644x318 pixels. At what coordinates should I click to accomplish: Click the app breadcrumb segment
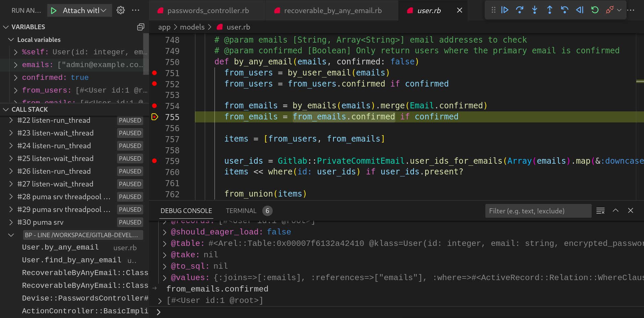tap(164, 27)
